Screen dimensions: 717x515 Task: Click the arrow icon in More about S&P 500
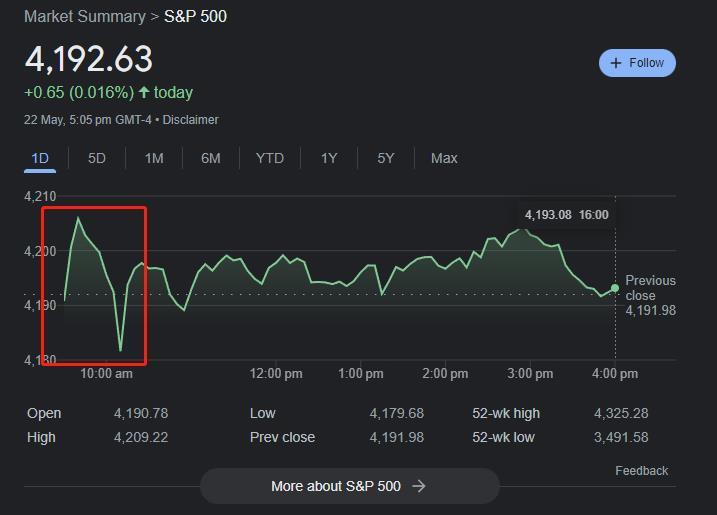(x=419, y=486)
